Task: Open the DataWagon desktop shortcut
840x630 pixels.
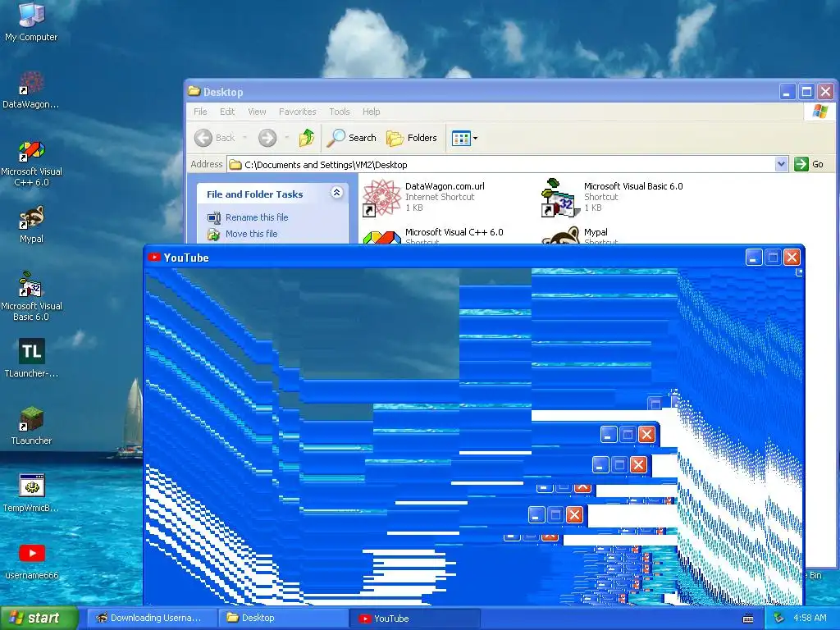Action: pyautogui.click(x=31, y=89)
